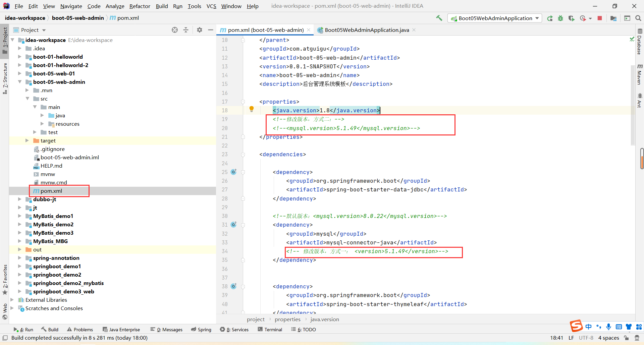Start debugging with the green bug icon
The image size is (644, 345).
click(560, 18)
